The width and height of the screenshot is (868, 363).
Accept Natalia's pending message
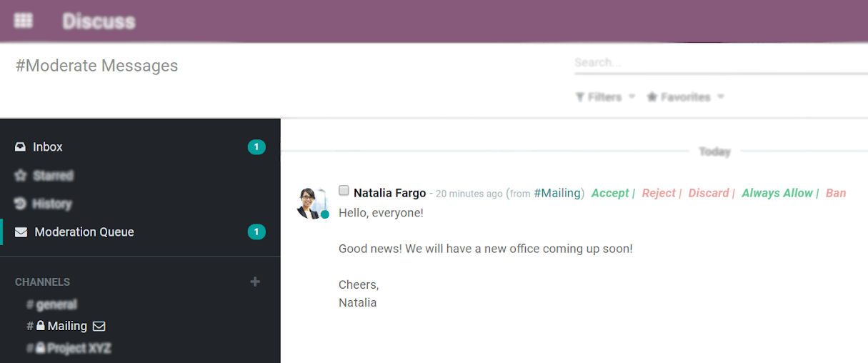tap(610, 193)
